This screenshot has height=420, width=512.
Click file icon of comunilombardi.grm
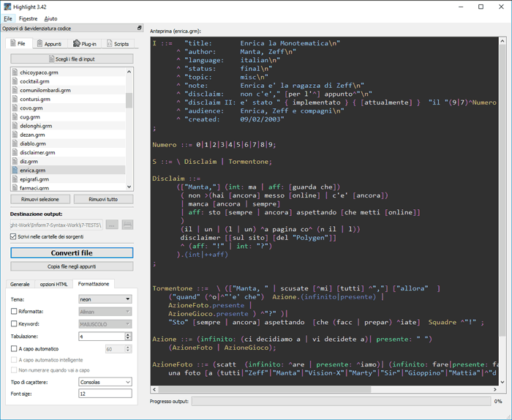tap(15, 90)
